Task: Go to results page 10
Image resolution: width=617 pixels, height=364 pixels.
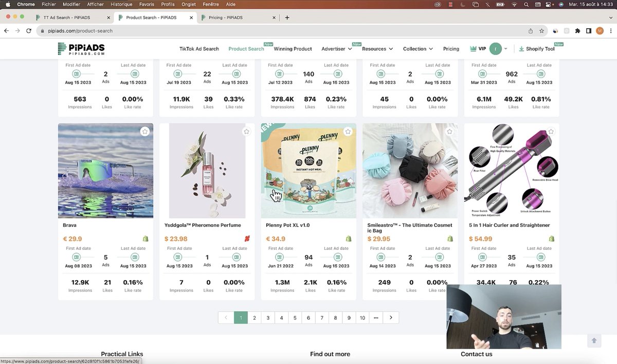Action: click(362, 318)
